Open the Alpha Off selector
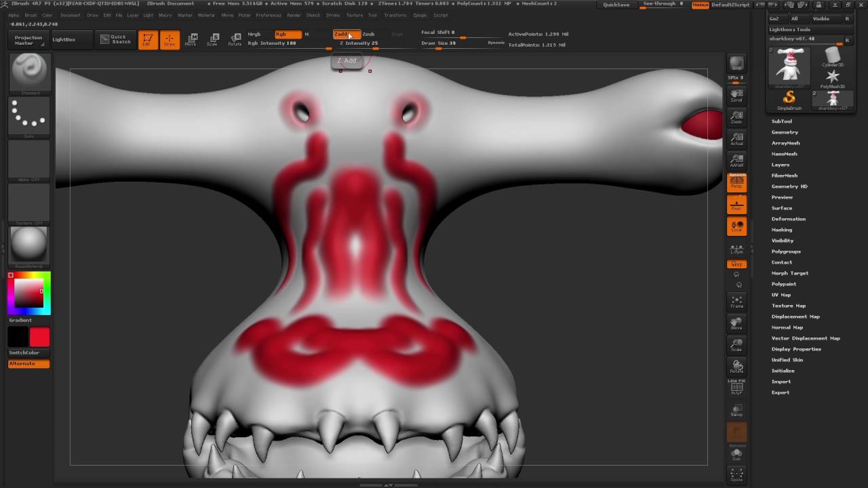The height and width of the screenshot is (488, 868). (29, 161)
